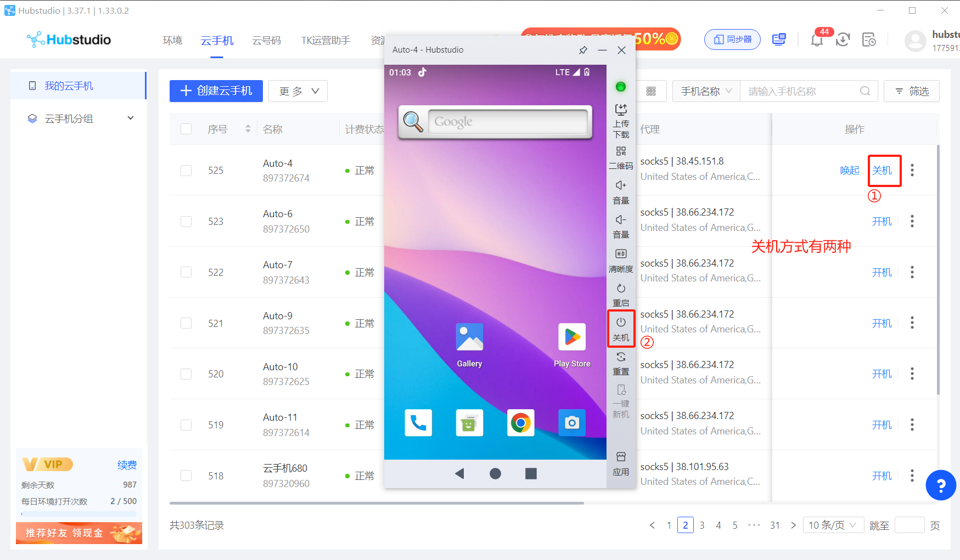Click 开机 for the Auto-6 phone
Screen dimensions: 960x560
pyautogui.click(x=882, y=222)
